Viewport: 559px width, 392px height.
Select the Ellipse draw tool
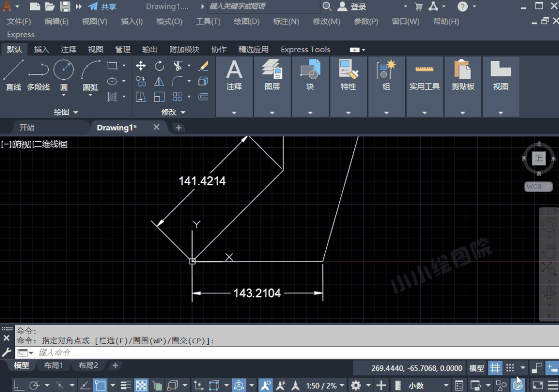click(112, 81)
